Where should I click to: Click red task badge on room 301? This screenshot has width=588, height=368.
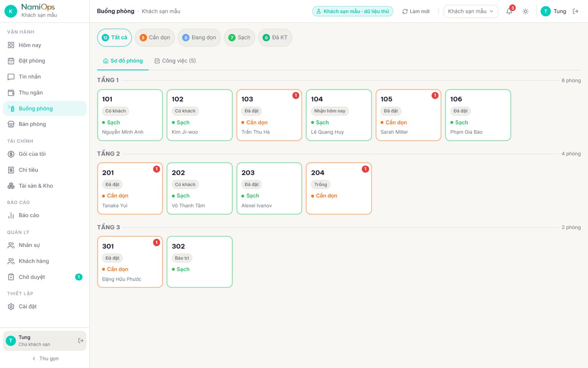[x=157, y=243]
